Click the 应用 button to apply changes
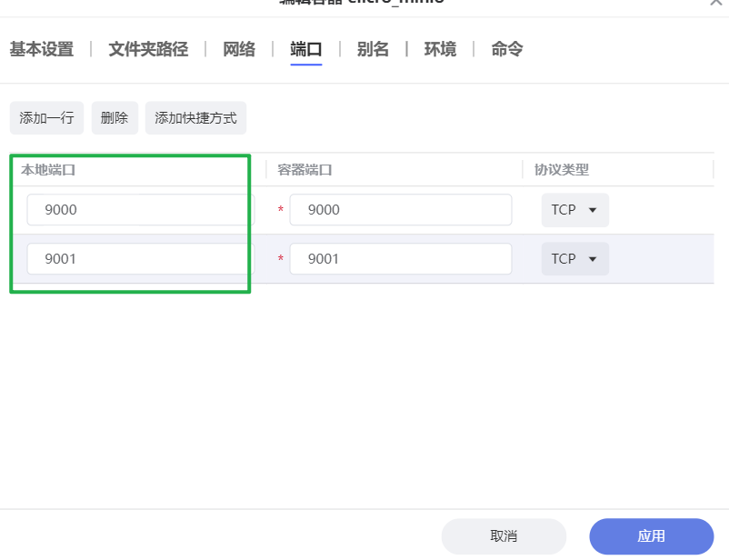The height and width of the screenshot is (560, 729). (651, 536)
